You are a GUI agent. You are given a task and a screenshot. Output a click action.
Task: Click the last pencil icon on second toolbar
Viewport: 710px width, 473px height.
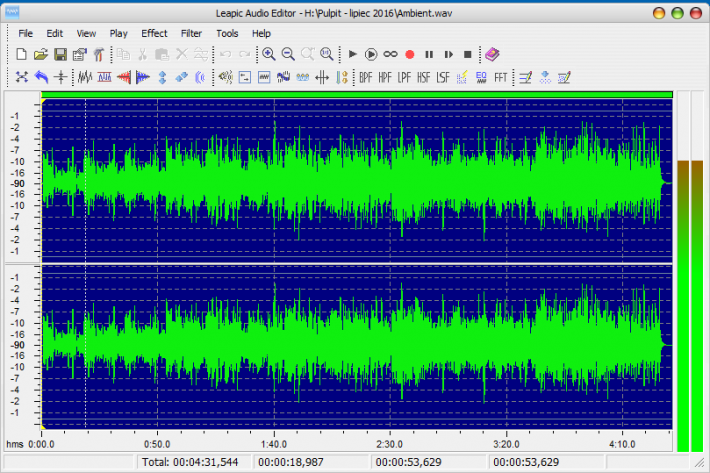[x=564, y=78]
